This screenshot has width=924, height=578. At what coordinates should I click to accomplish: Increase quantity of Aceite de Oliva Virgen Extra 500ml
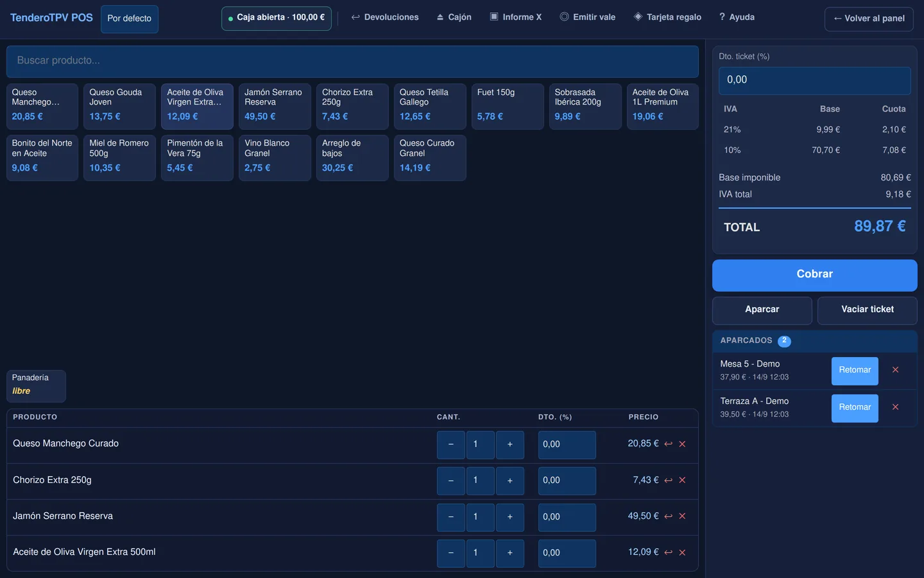(x=510, y=553)
